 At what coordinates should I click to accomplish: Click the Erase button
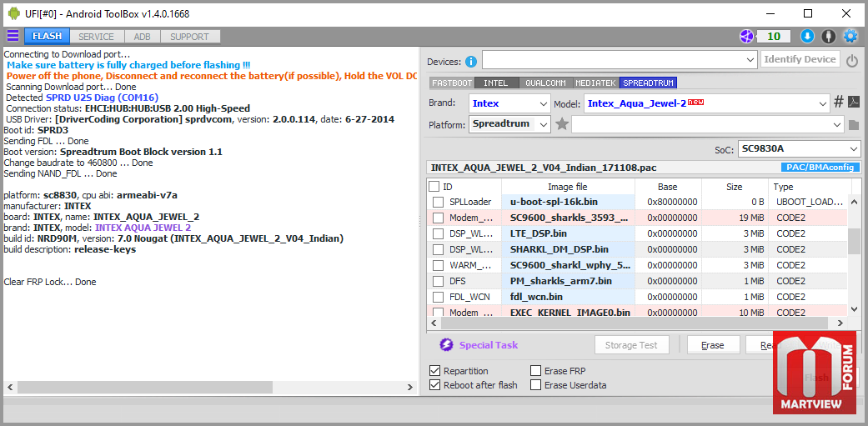(713, 345)
